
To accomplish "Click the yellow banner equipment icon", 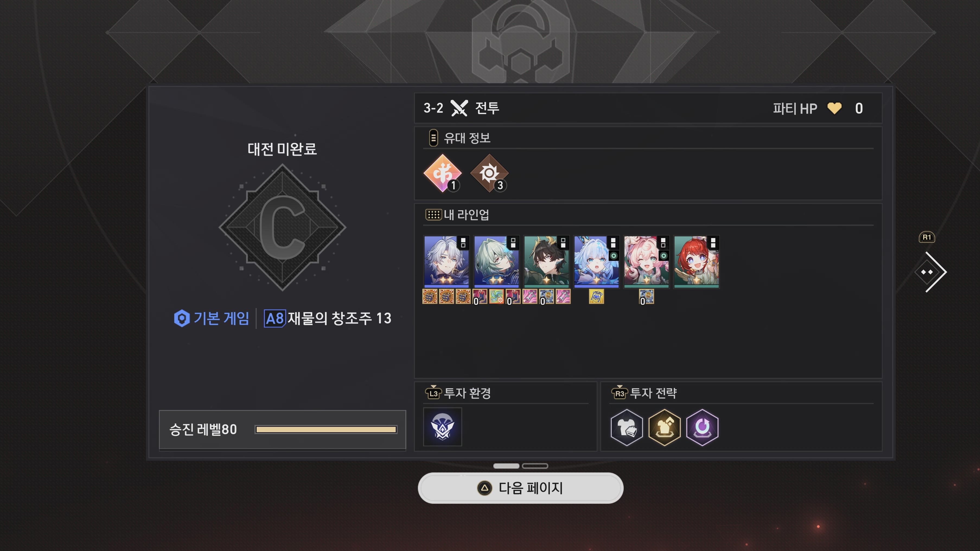I will [596, 297].
